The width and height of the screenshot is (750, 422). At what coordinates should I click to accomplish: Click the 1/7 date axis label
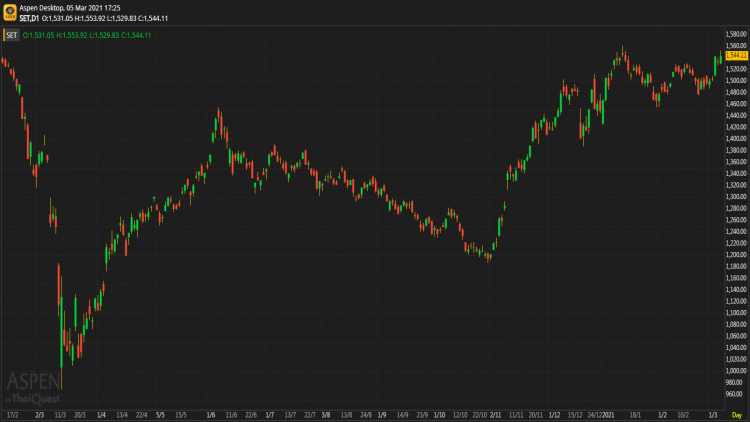pos(270,415)
